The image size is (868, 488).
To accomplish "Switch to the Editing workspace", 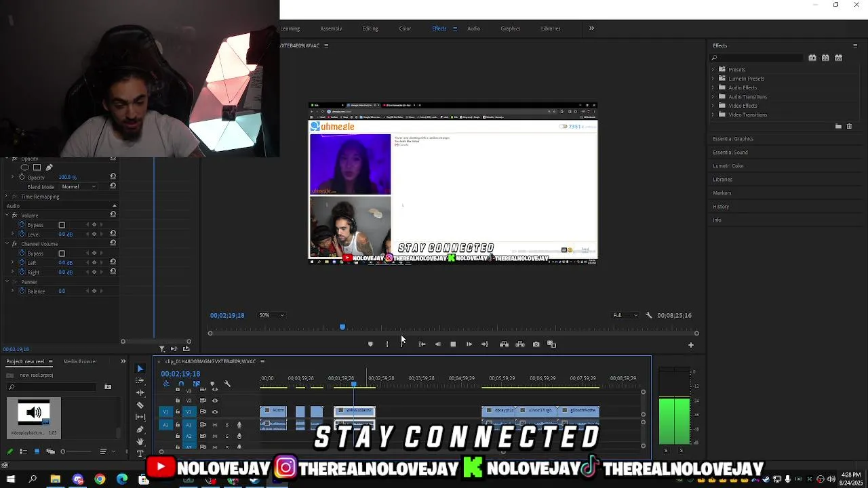I will point(370,28).
